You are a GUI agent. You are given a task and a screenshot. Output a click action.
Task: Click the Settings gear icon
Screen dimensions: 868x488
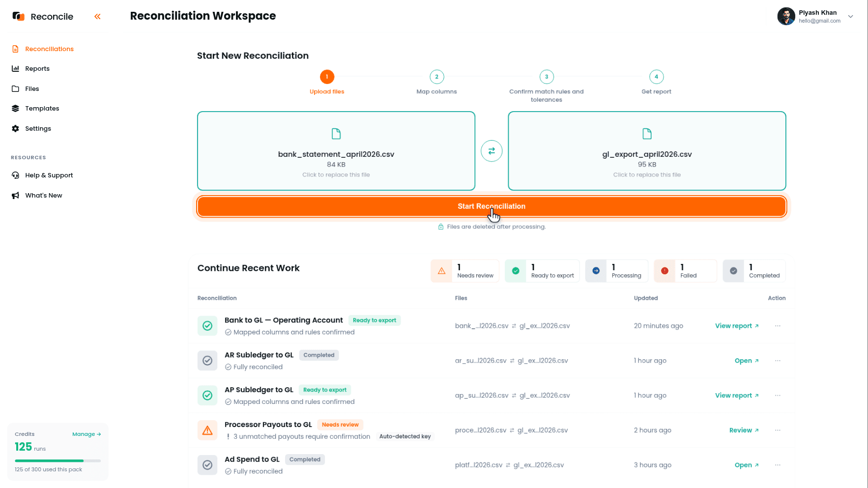tap(15, 128)
